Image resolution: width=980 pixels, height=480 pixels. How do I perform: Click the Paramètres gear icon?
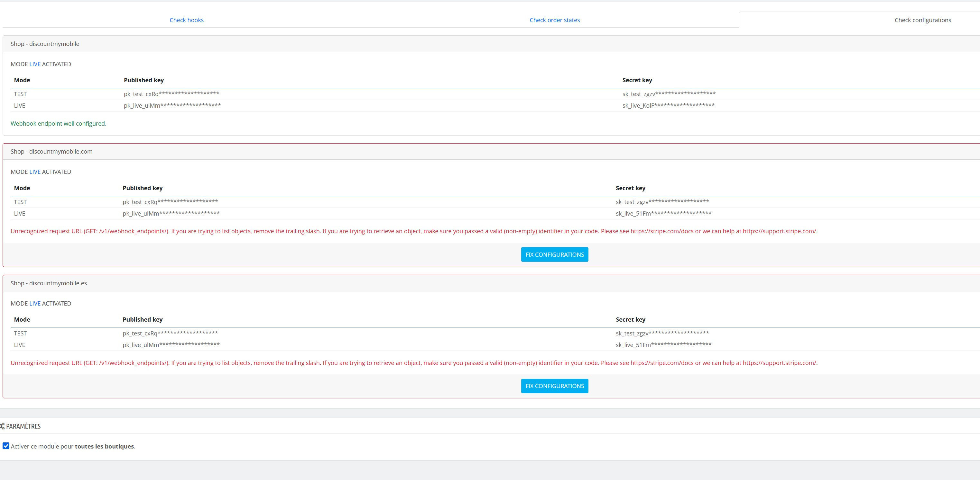[x=2, y=426]
